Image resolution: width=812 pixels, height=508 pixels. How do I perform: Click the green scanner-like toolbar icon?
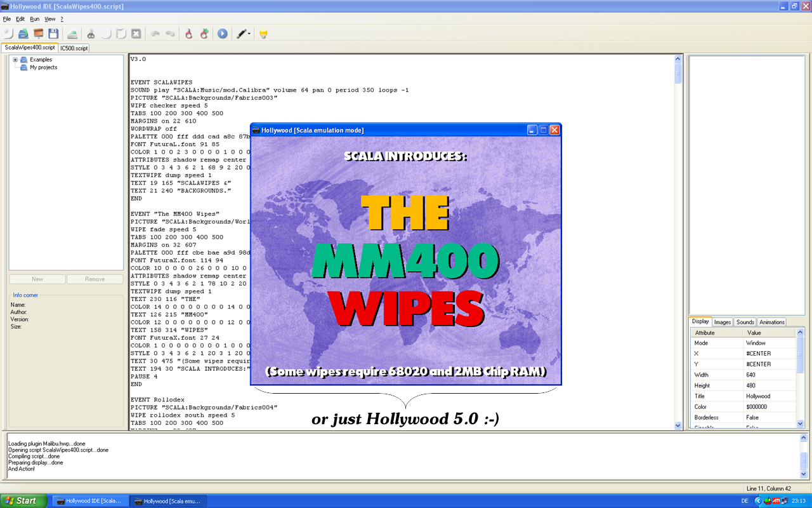[x=72, y=34]
